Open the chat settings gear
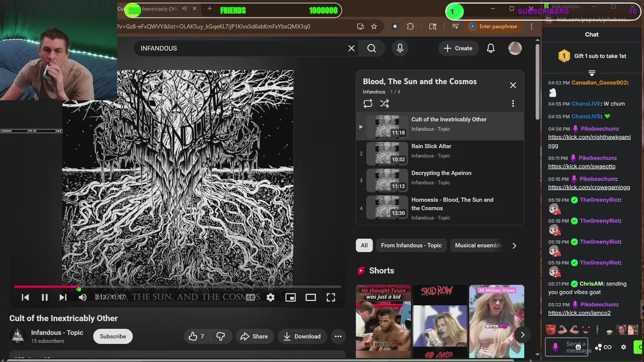The height and width of the screenshot is (362, 644). coord(623,347)
